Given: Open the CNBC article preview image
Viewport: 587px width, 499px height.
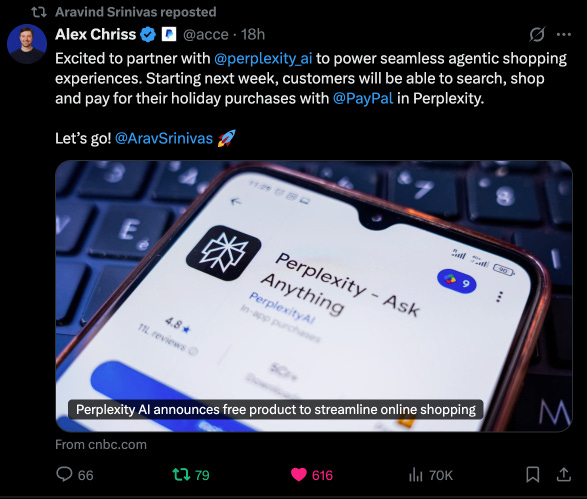Looking at the screenshot, I should point(314,296).
